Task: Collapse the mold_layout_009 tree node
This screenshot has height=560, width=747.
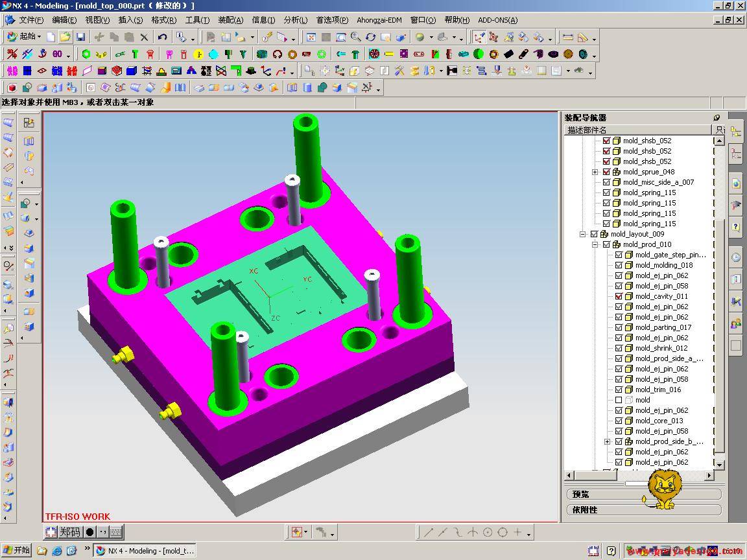Action: [582, 234]
